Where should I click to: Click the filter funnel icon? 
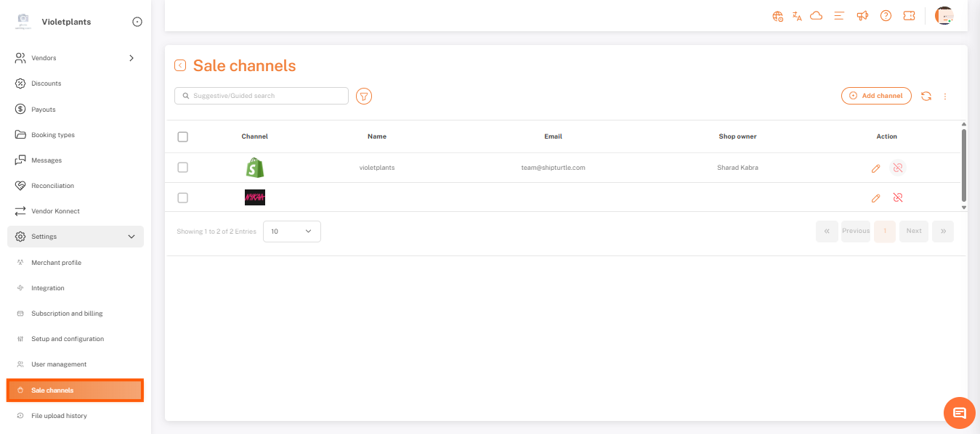364,96
